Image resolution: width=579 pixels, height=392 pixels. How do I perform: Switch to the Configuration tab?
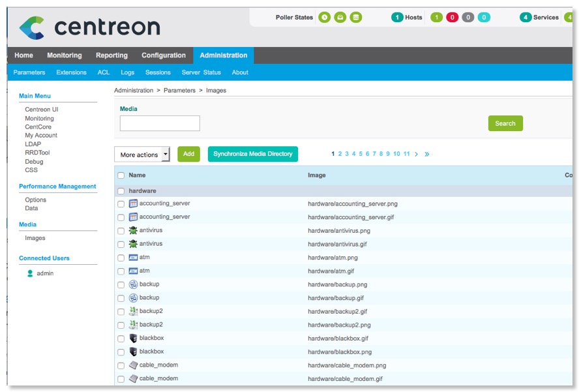click(164, 55)
